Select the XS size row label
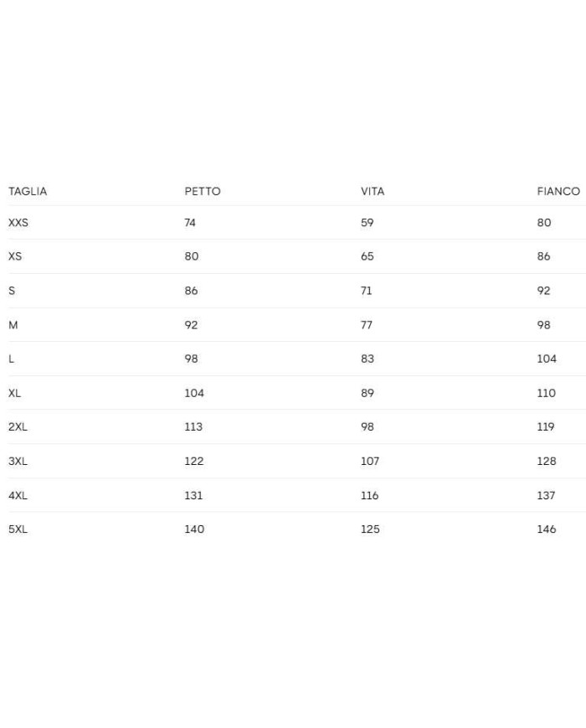586x728 pixels. tap(15, 256)
